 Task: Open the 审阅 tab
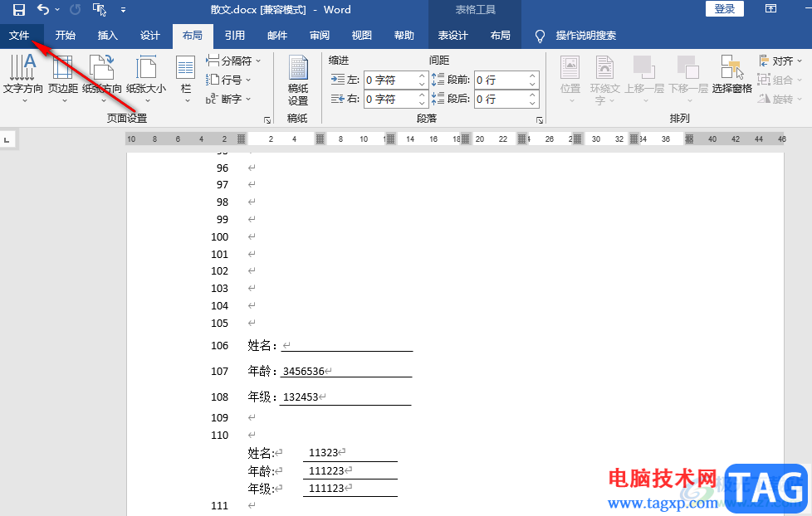(320, 35)
